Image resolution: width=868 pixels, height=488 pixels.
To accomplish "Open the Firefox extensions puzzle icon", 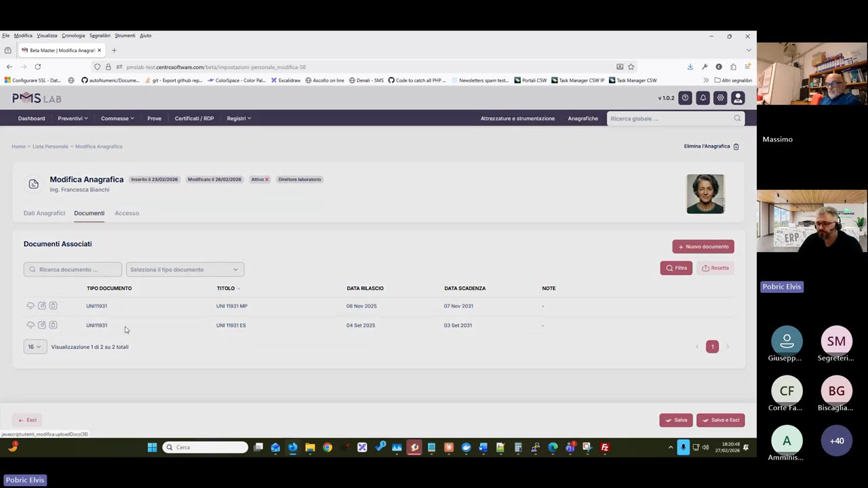I will [x=733, y=67].
